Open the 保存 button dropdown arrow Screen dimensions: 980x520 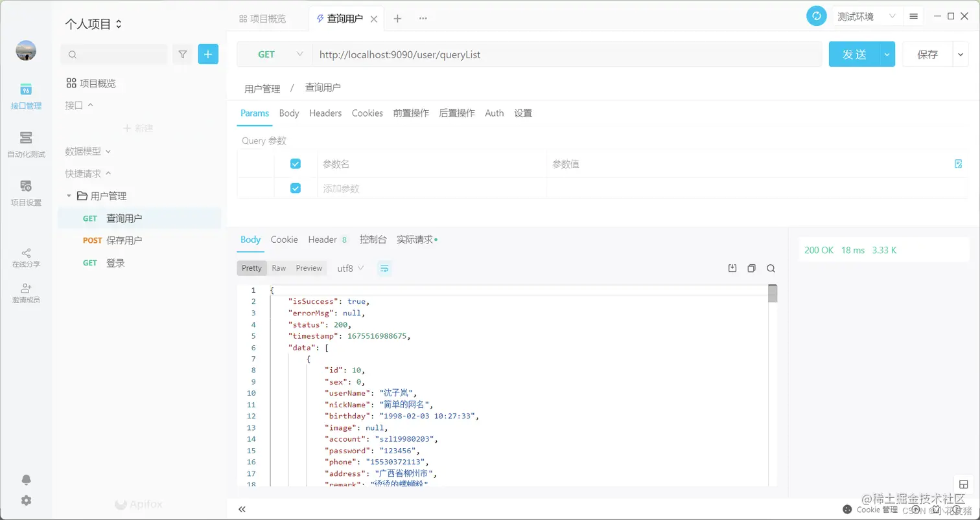click(x=961, y=54)
